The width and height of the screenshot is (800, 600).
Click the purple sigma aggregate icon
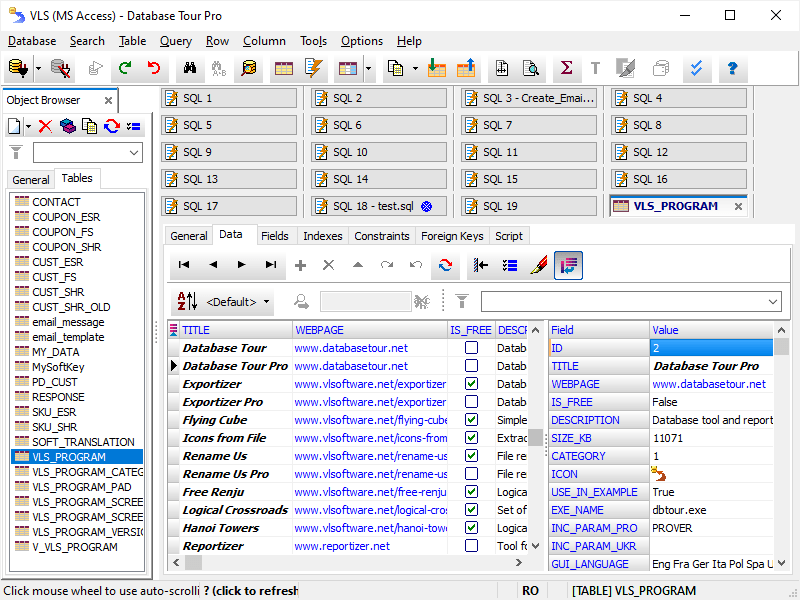566,68
